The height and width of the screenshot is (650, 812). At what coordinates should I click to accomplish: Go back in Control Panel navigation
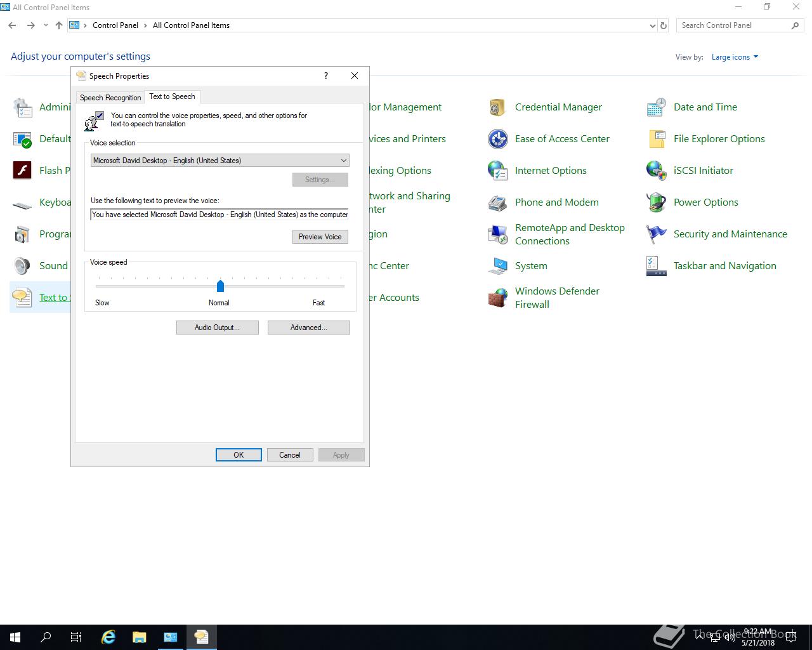(12, 25)
